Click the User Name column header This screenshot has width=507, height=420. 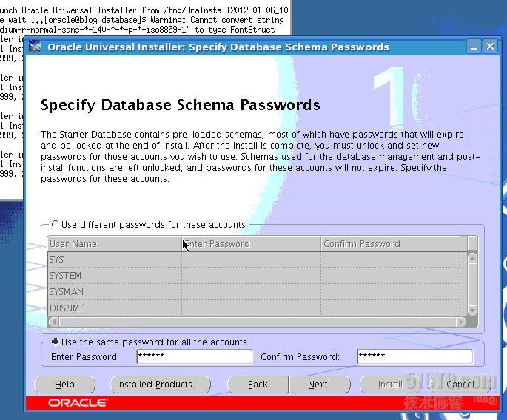(115, 244)
